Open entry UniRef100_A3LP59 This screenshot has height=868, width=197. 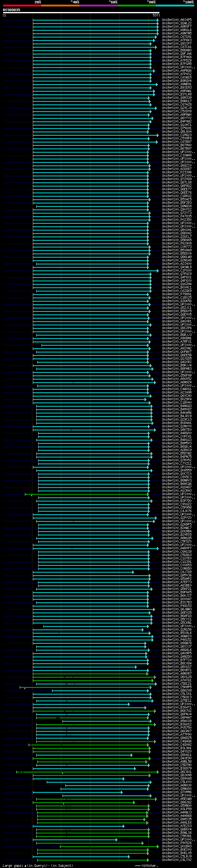(x=177, y=809)
